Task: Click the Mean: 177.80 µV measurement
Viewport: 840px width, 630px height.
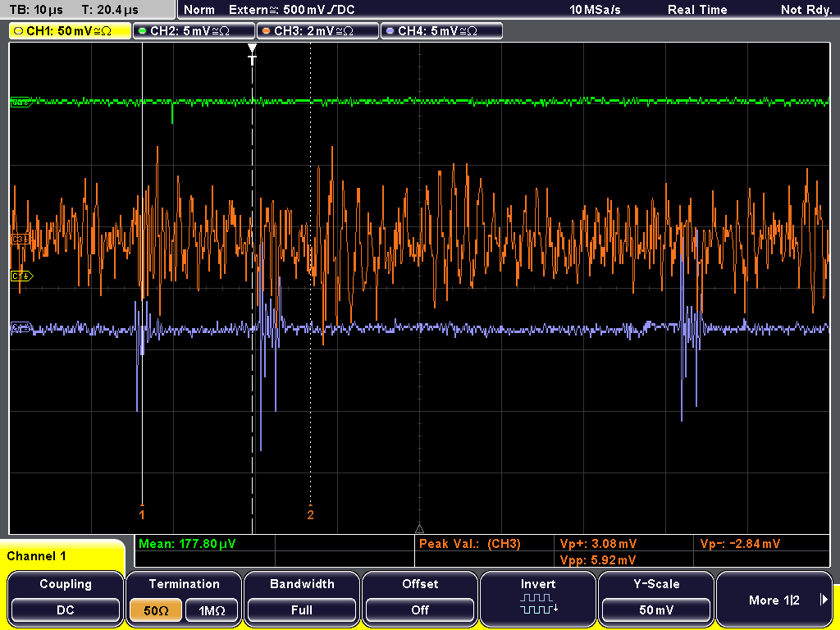Action: point(187,544)
